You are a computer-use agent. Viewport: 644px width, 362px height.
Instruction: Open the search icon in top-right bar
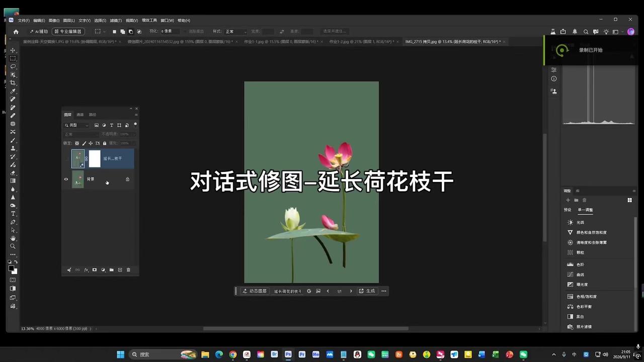pos(586,32)
